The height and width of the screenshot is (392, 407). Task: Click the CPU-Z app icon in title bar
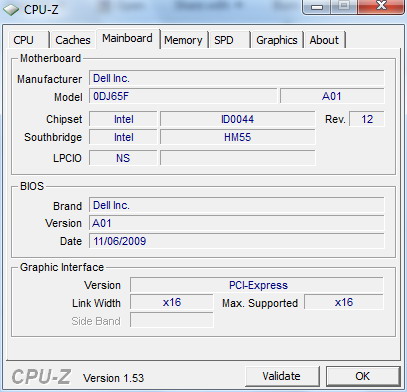click(x=11, y=10)
